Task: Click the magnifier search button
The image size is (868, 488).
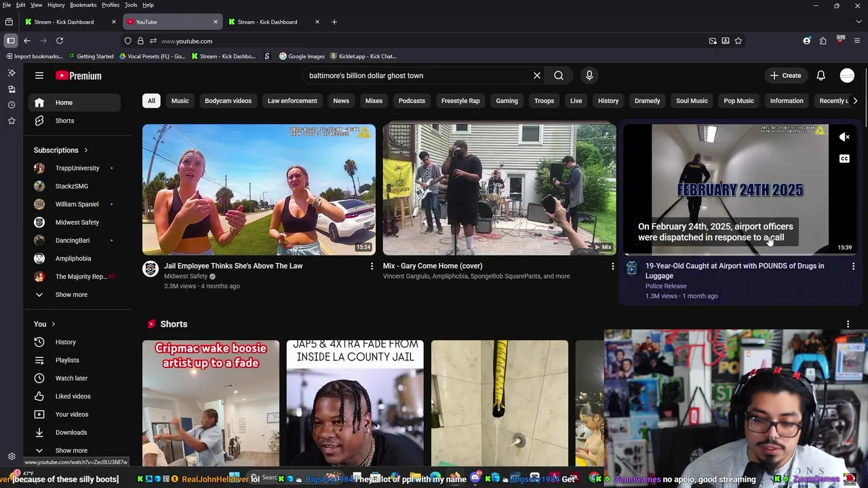Action: 559,75
